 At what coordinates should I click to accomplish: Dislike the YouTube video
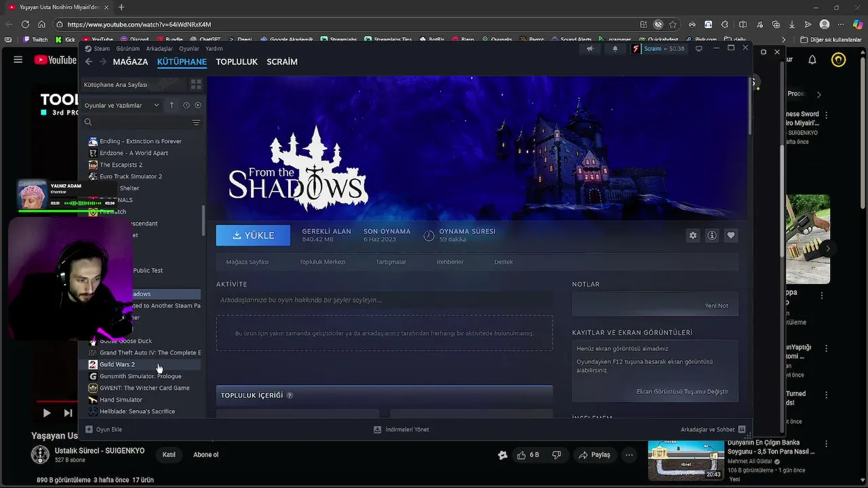(x=557, y=455)
